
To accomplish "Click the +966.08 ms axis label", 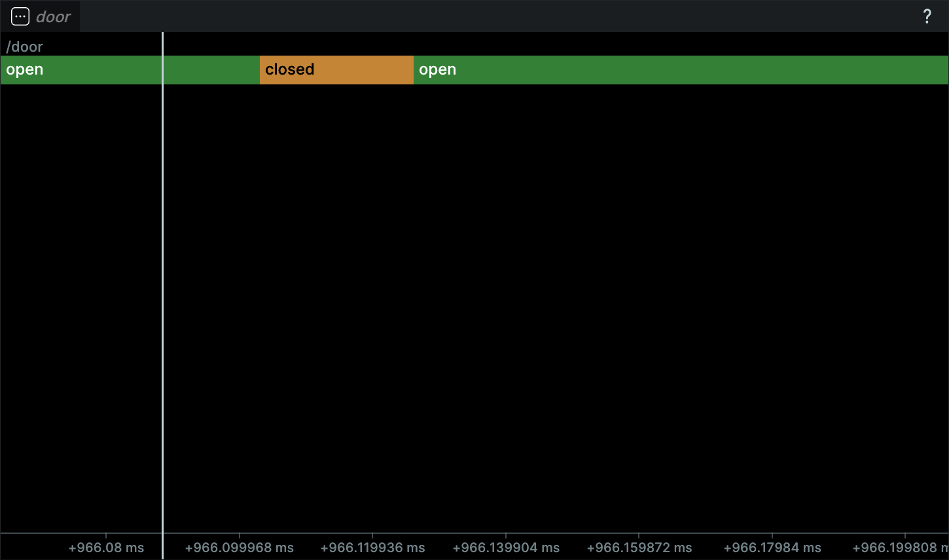I will tap(106, 548).
